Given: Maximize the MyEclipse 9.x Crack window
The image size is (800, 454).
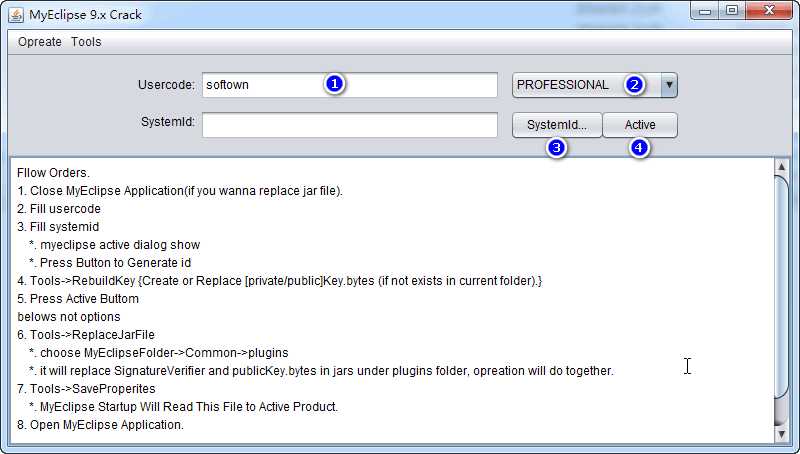Looking at the screenshot, I should click(x=732, y=11).
